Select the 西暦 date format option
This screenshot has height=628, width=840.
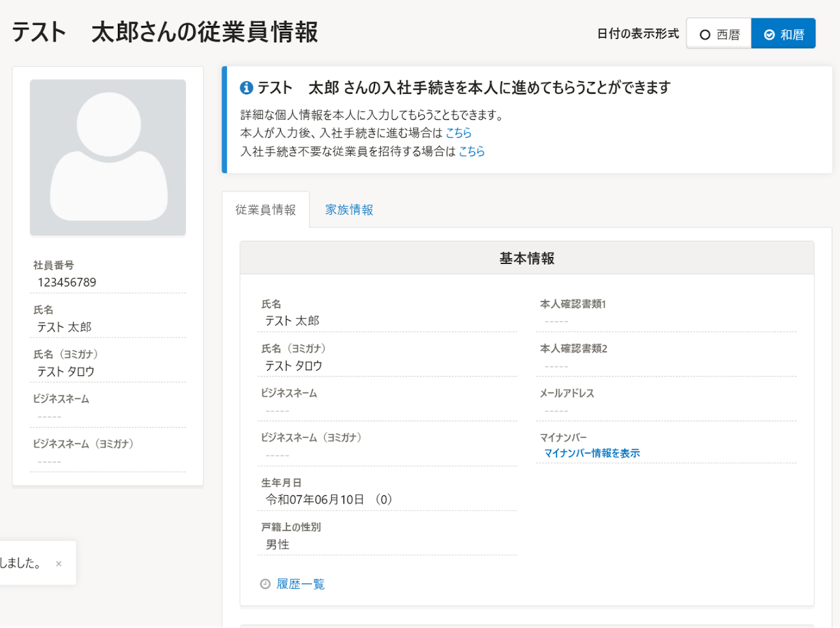(x=719, y=35)
